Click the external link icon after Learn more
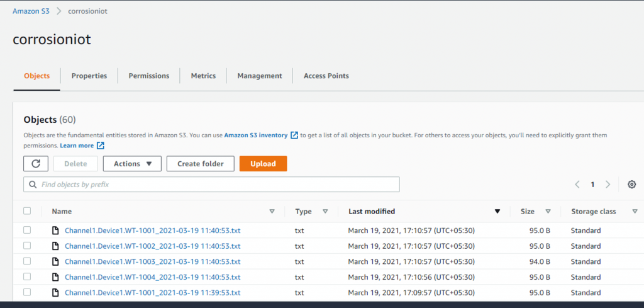This screenshot has height=308, width=644. point(101,145)
